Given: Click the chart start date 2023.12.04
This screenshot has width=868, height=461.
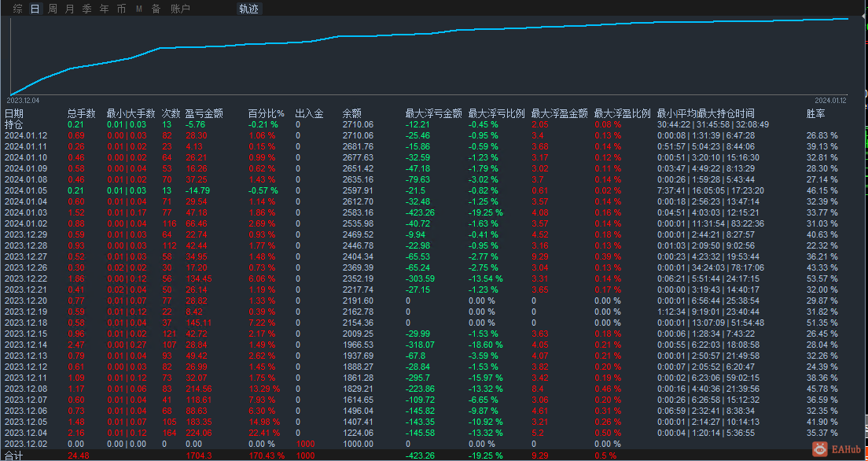Looking at the screenshot, I should point(23,100).
